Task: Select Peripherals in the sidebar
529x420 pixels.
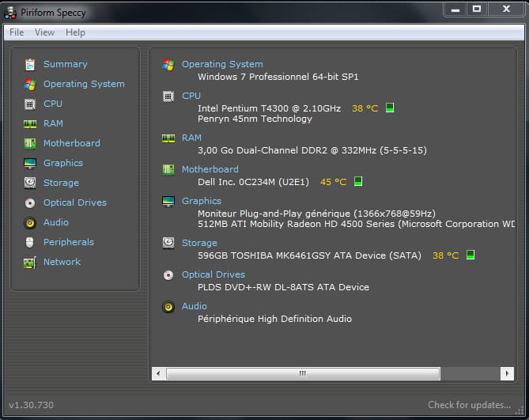Action: tap(69, 242)
